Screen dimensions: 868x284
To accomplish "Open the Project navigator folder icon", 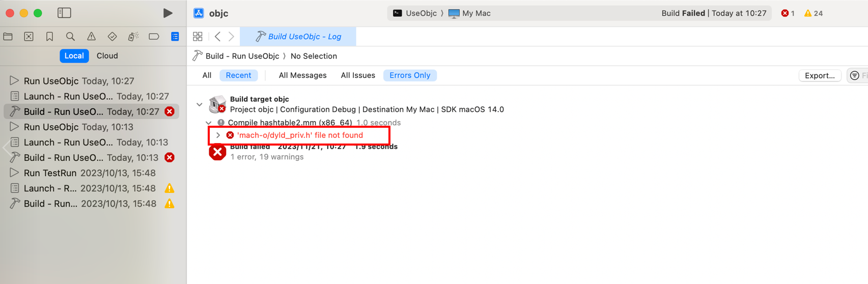I will (x=8, y=36).
